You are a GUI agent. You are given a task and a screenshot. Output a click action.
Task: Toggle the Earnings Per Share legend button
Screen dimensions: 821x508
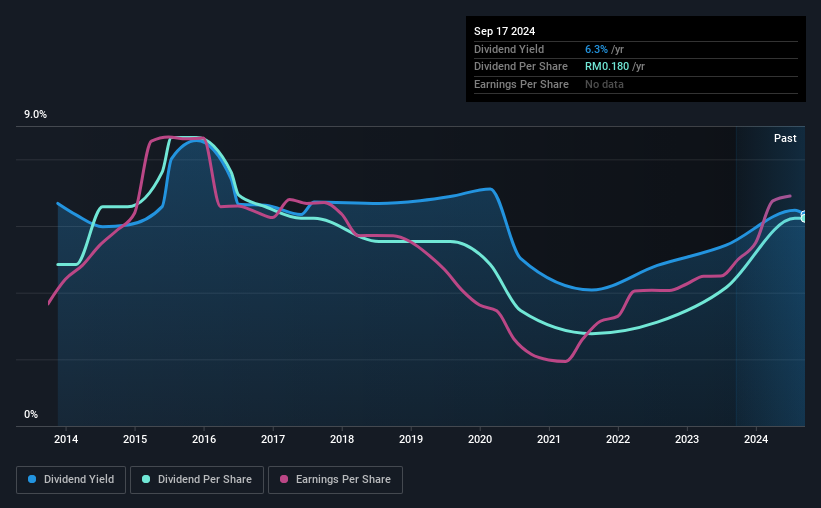(x=335, y=480)
